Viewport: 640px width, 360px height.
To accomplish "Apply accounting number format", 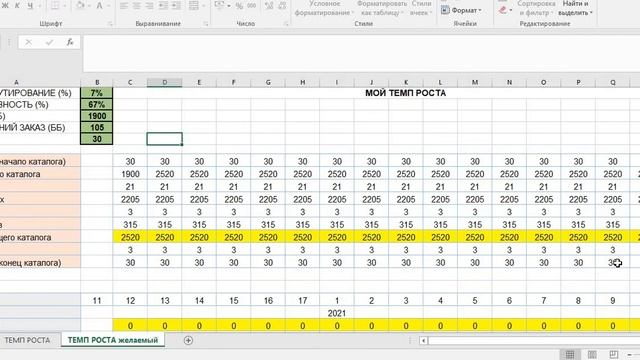I will (x=220, y=6).
